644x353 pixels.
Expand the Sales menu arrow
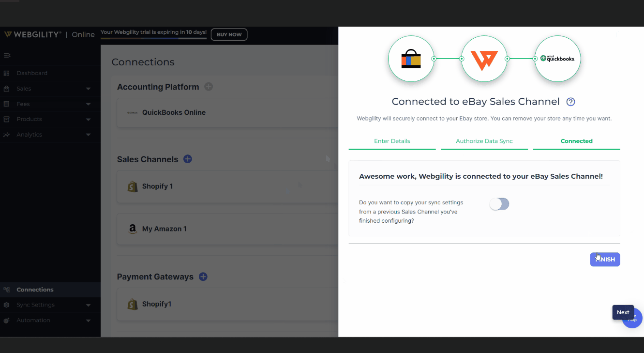click(88, 89)
